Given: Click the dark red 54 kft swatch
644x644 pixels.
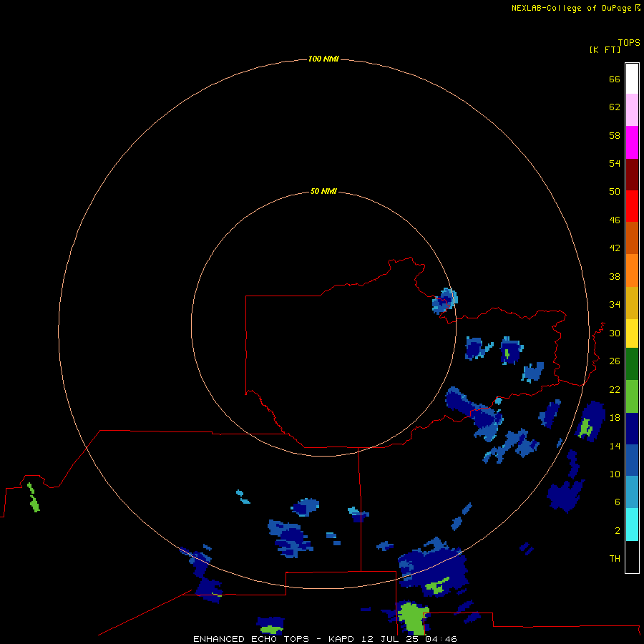Looking at the screenshot, I should pyautogui.click(x=632, y=174).
